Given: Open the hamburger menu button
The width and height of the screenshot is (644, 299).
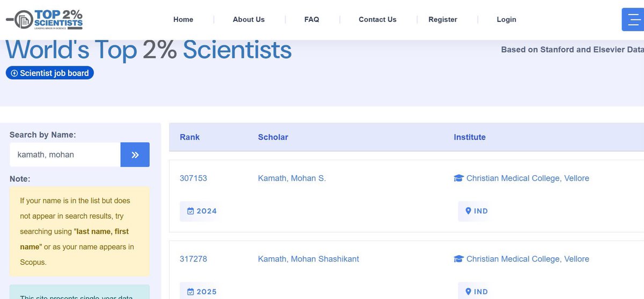Looking at the screenshot, I should tap(633, 20).
